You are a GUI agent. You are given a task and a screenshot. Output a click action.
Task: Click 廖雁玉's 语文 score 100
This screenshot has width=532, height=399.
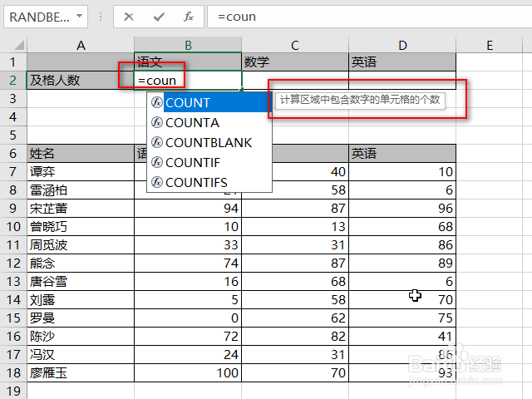tap(188, 373)
